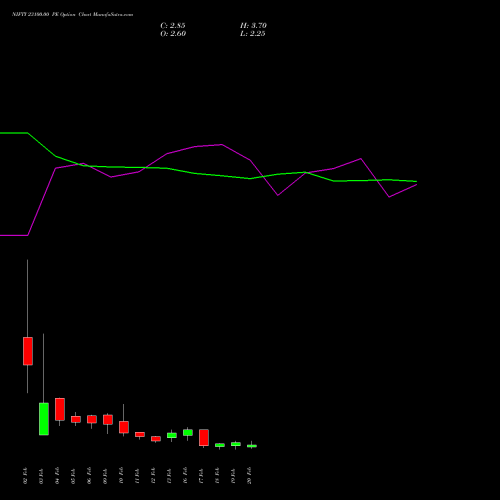Click the 02 Feb date label
The image size is (500, 500).
click(26, 476)
